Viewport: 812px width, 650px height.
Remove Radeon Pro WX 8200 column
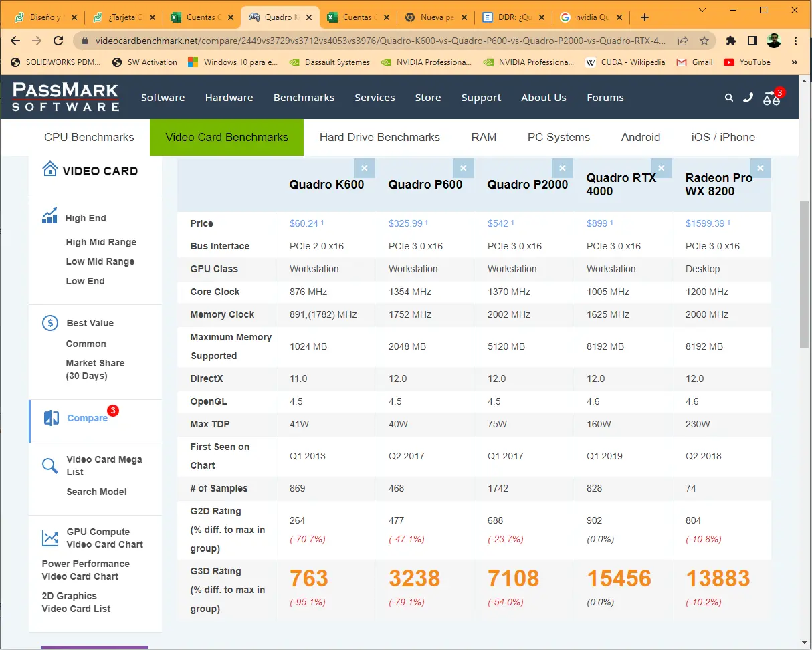point(760,168)
